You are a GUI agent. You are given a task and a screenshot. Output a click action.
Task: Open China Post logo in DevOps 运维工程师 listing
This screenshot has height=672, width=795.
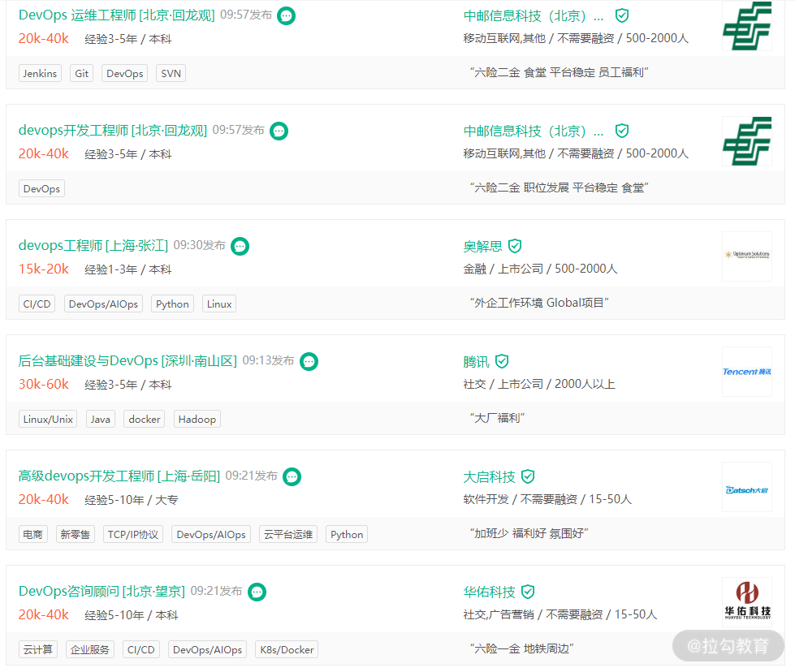click(747, 26)
